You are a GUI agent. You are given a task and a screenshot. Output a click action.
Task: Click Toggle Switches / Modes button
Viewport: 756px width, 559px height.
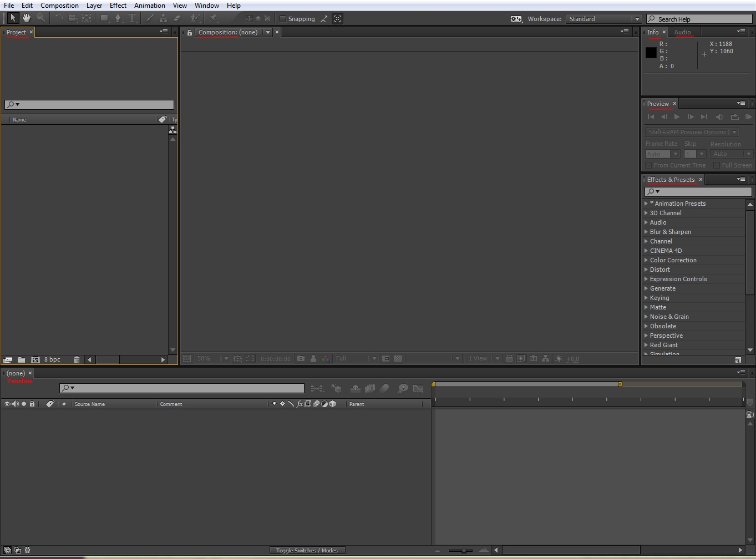pos(307,550)
